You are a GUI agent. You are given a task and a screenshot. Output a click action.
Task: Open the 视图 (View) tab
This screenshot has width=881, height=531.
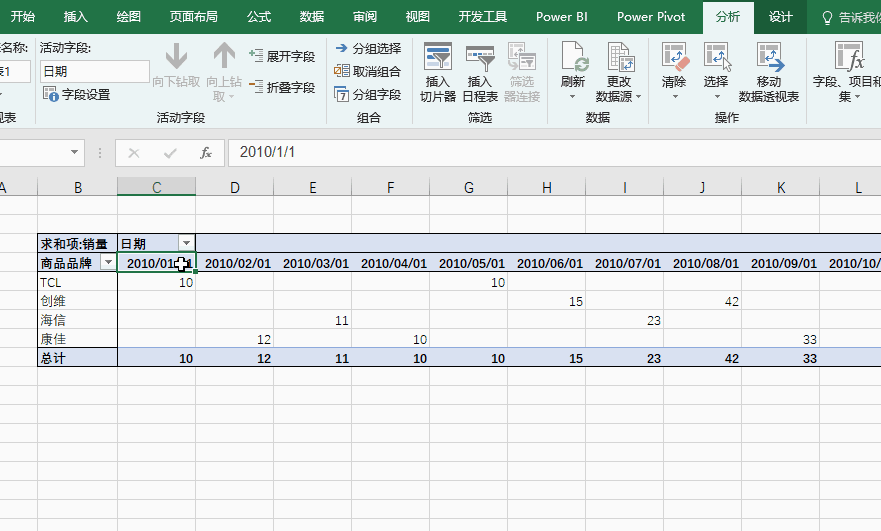[417, 17]
